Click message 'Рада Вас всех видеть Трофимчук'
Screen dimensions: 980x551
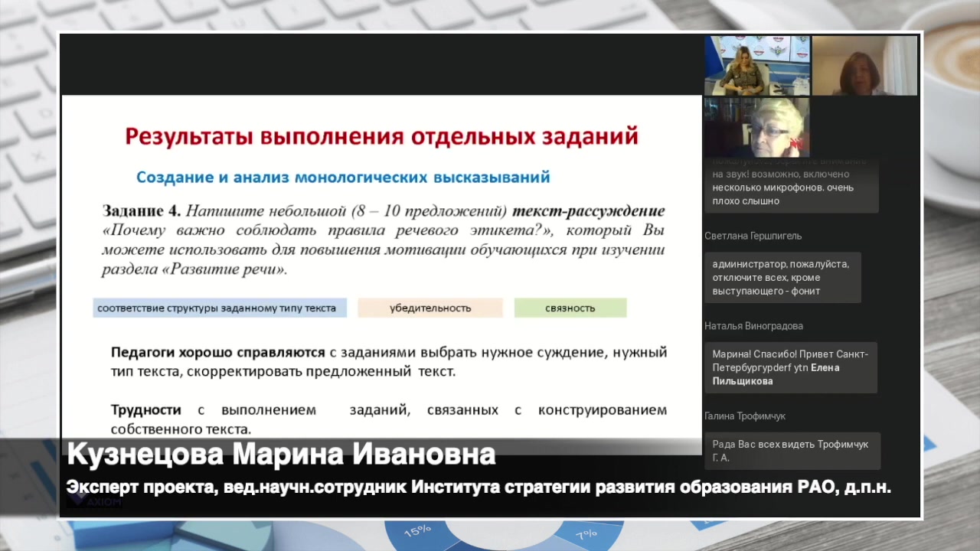click(792, 451)
